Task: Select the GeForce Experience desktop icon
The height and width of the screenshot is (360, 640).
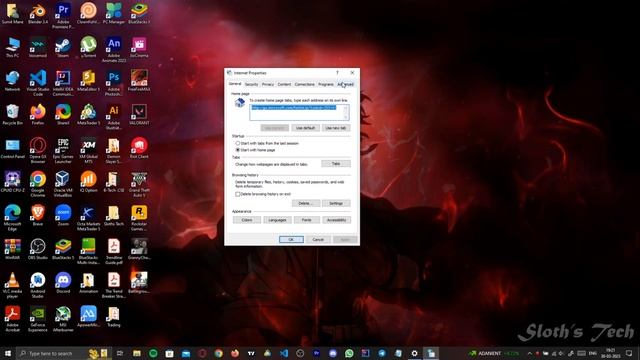Action: 38,319
